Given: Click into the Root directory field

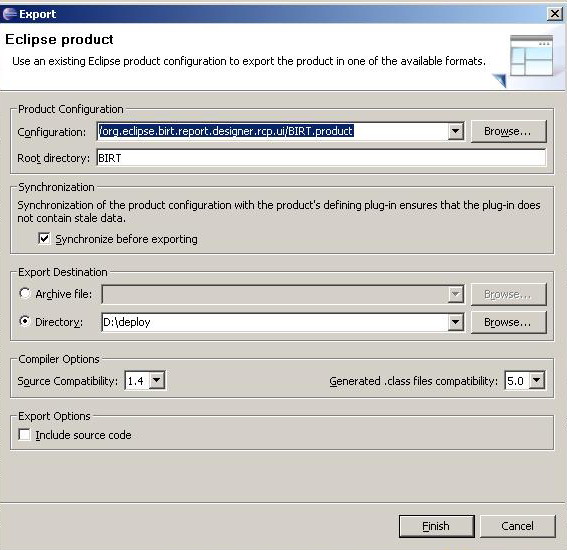Looking at the screenshot, I should pos(321,158).
